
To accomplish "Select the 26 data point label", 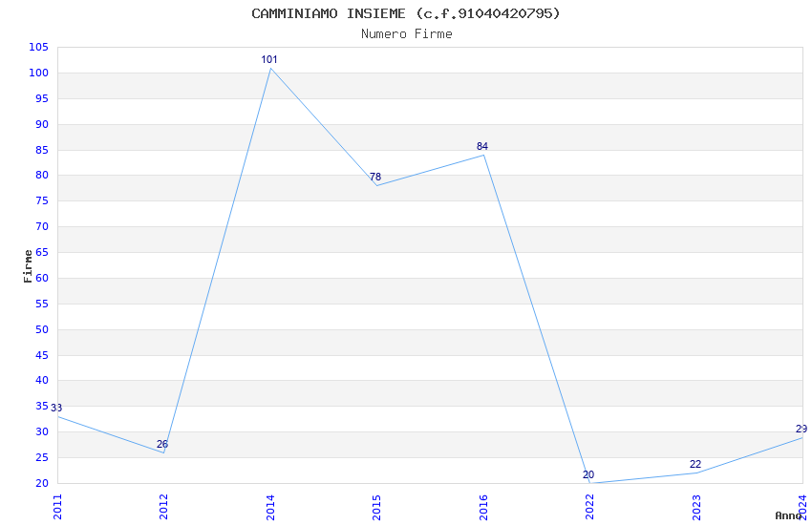I will click(162, 444).
